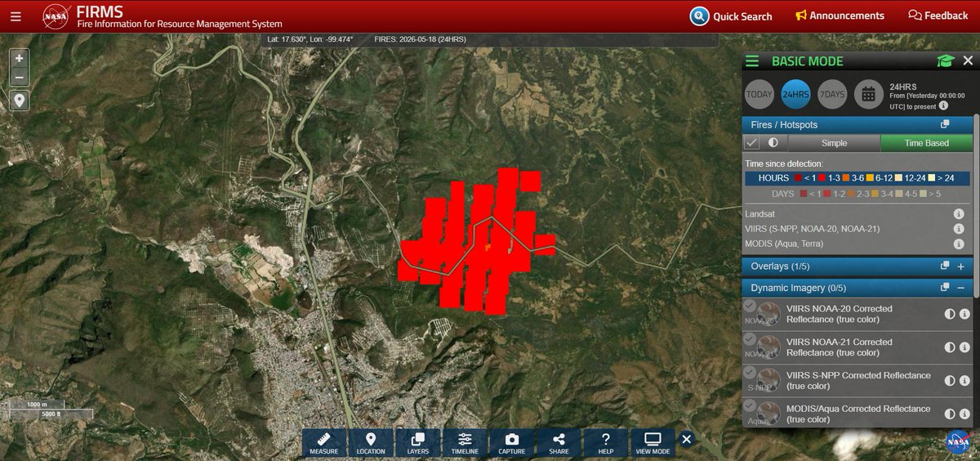Enable VIIRS NOAA-21 Corrected Reflectance layer
Image resolution: width=980 pixels, height=461 pixels.
point(750,338)
